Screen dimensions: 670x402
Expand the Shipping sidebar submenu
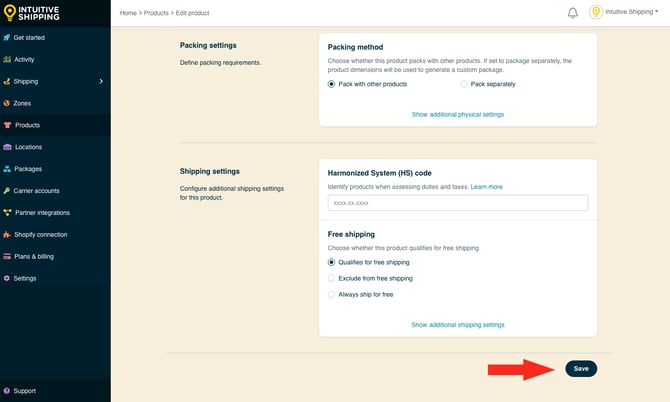101,81
